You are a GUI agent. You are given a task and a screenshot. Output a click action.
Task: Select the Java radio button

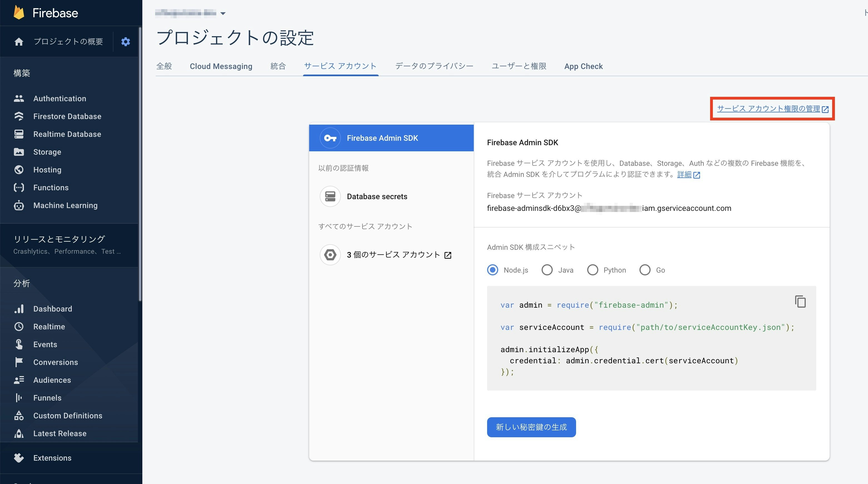547,270
